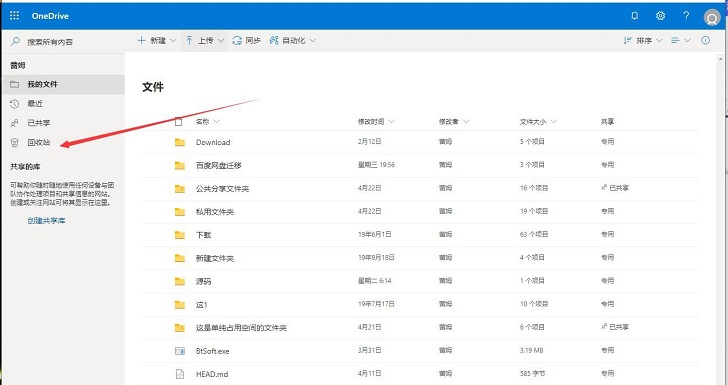
Task: Click the 源码 folder icon
Action: [x=180, y=281]
